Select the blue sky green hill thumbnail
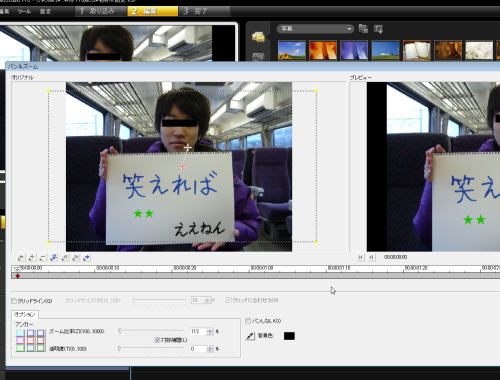 (x=385, y=50)
